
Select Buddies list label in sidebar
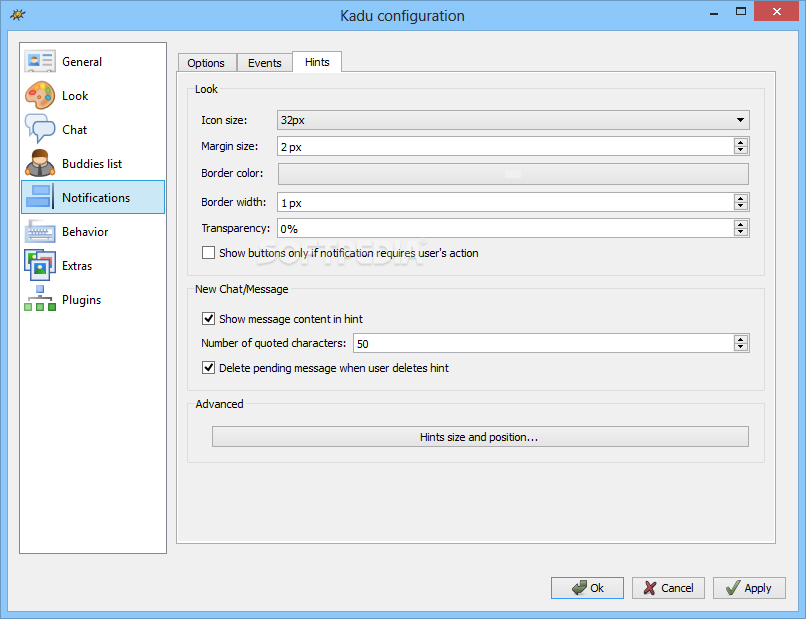click(92, 163)
